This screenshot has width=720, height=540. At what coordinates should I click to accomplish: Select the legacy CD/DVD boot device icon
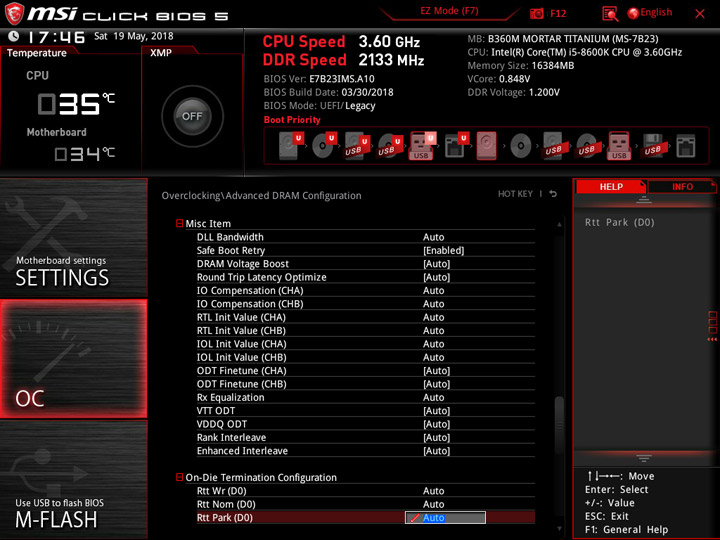pos(521,146)
